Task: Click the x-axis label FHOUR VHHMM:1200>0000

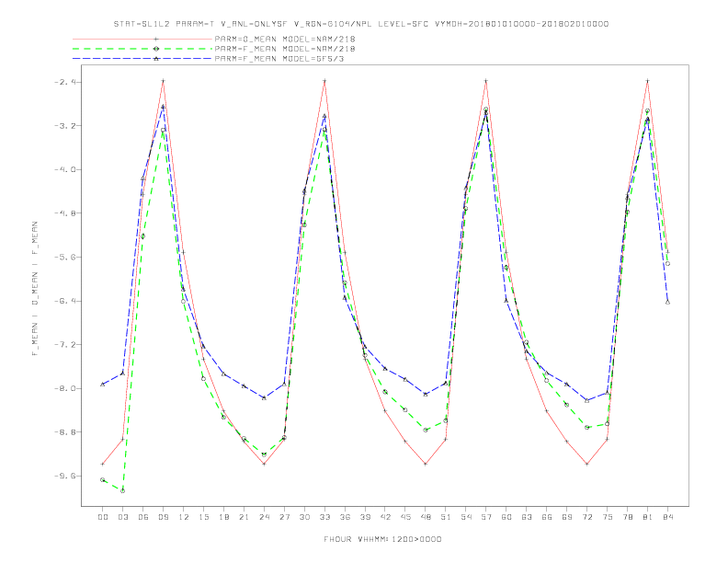Action: point(382,539)
